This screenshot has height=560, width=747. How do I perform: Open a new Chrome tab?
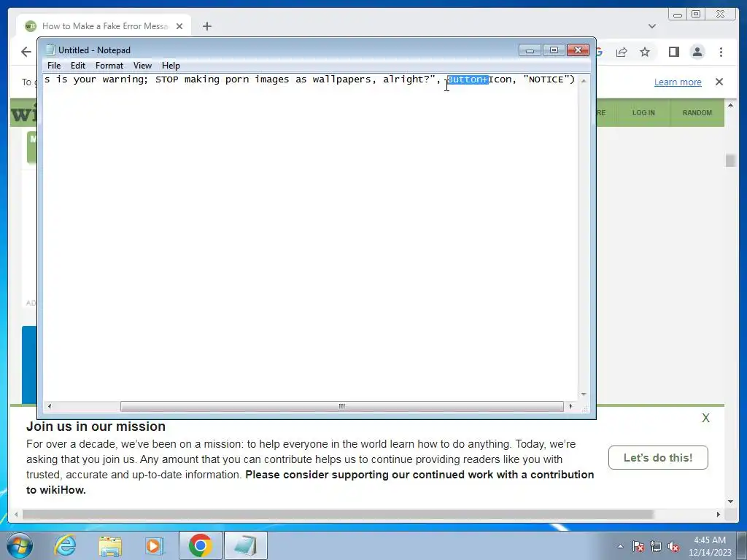click(206, 26)
